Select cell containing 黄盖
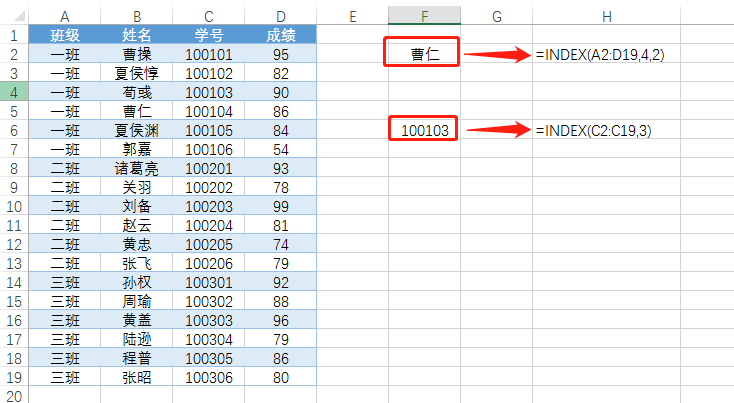 click(x=137, y=321)
